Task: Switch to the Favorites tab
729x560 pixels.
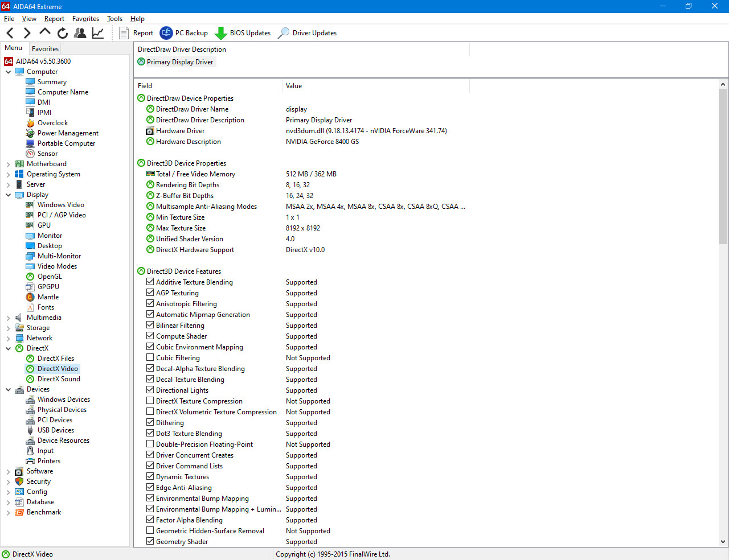Action: (45, 49)
